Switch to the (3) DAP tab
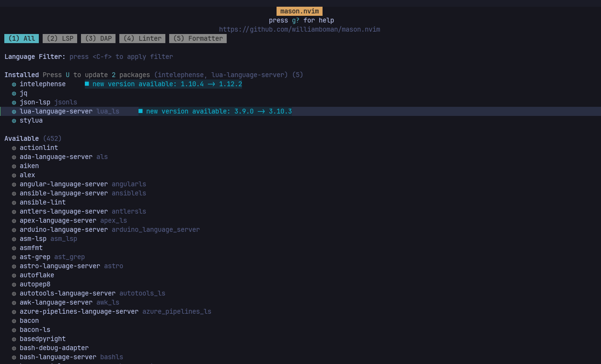601x364 pixels. [98, 38]
